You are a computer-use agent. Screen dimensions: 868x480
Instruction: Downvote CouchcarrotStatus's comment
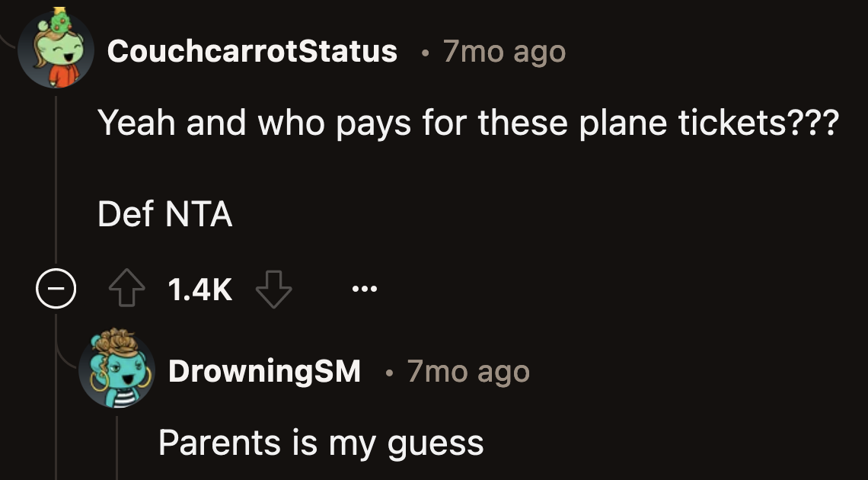pos(273,290)
